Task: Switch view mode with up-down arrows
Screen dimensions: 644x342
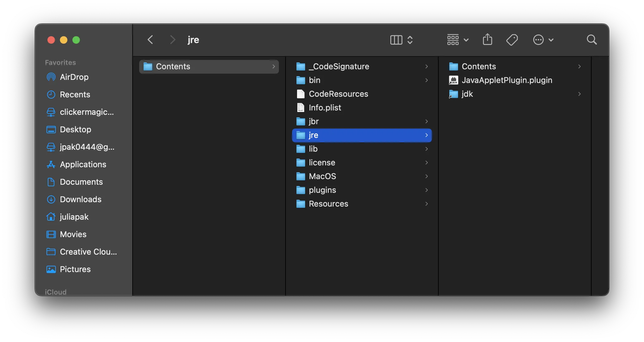Action: pos(410,40)
